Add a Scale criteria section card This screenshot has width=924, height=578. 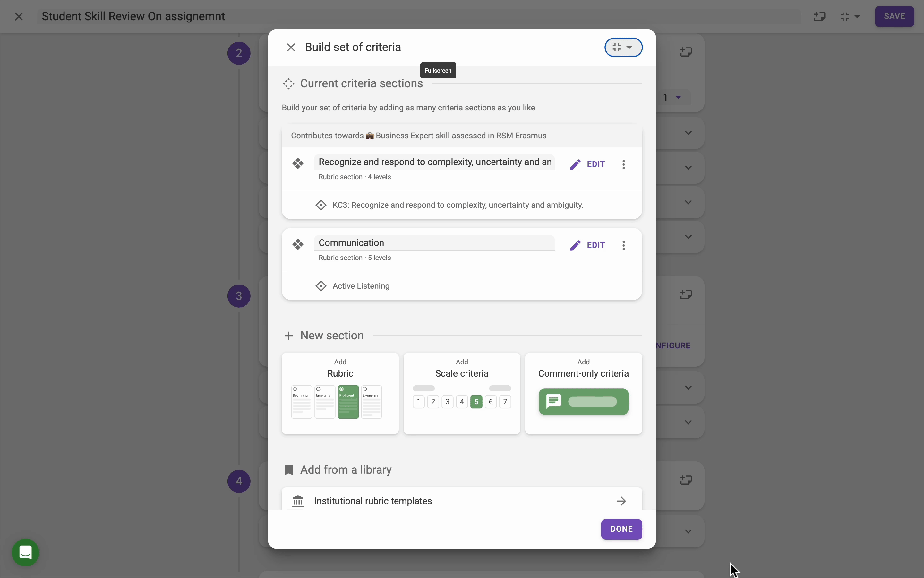click(462, 393)
